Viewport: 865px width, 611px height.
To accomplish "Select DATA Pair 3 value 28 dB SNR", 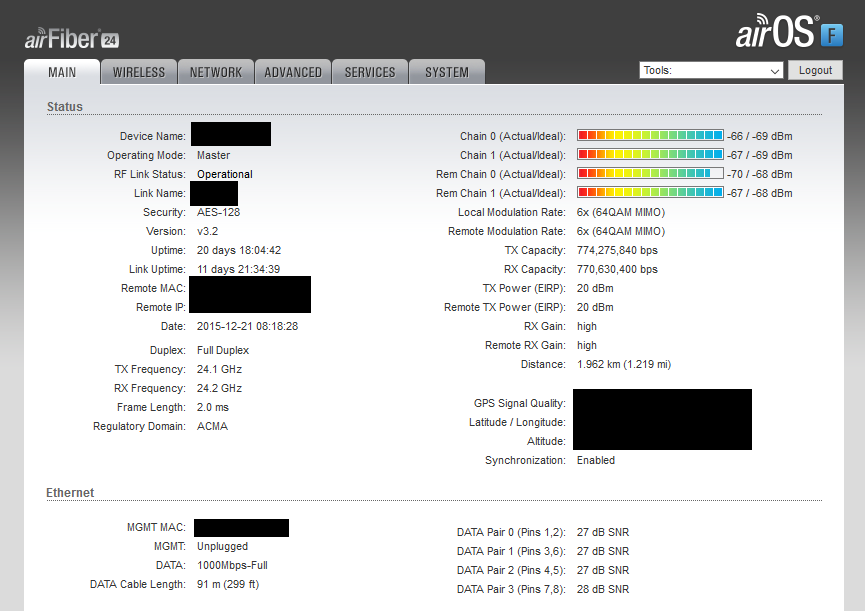I will pyautogui.click(x=603, y=589).
